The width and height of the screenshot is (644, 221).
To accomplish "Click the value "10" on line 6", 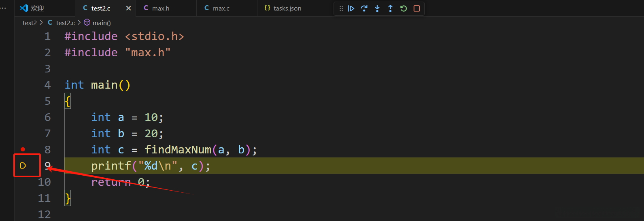I will 151,117.
